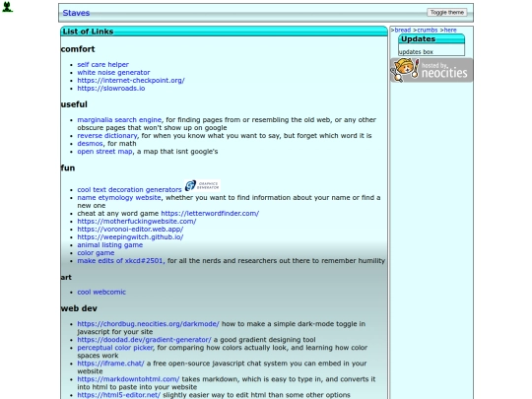Screen dimensions: 532x399
Task: Visit doodad.dev gradient-generator link
Action: [144, 340]
